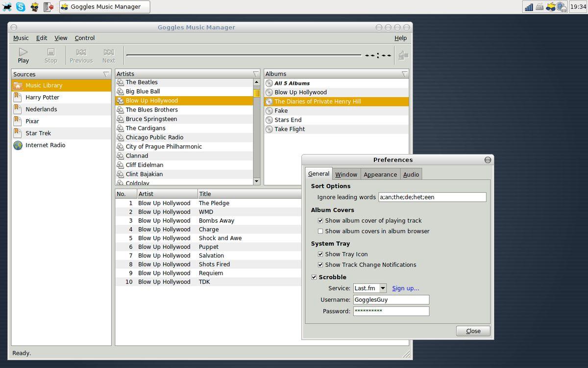Click the artist icon beside Clannad
Viewport: 588px width, 368px height.
pos(121,156)
